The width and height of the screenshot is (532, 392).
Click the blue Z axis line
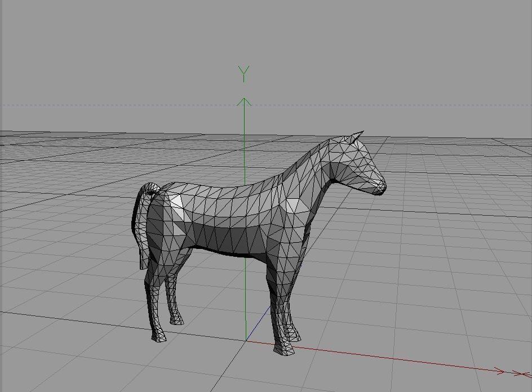click(258, 323)
